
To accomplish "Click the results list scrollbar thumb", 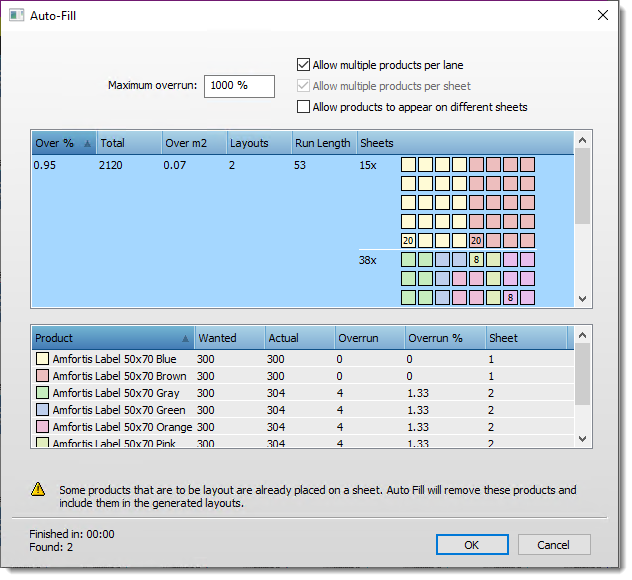I will [582, 186].
